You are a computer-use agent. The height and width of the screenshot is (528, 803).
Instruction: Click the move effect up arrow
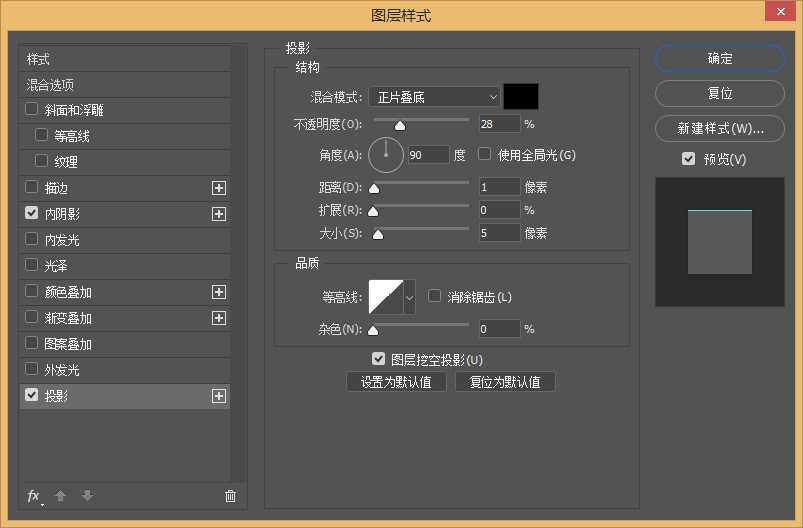[x=60, y=496]
